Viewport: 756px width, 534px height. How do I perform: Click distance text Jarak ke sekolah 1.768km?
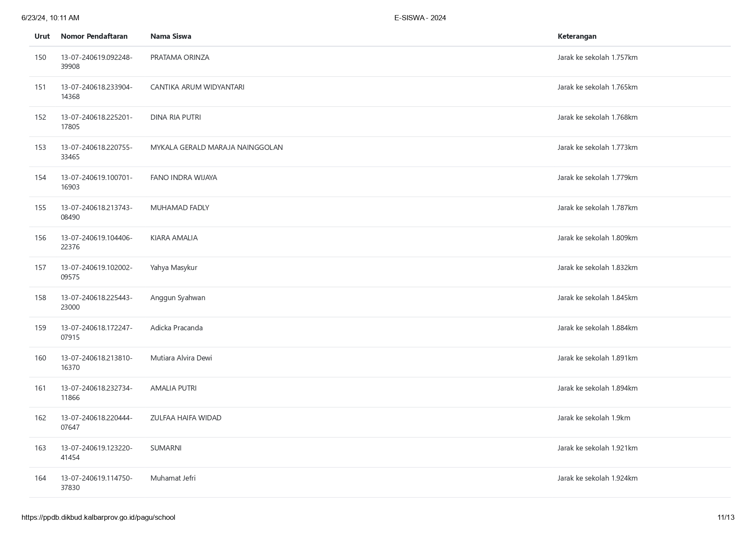pos(597,117)
